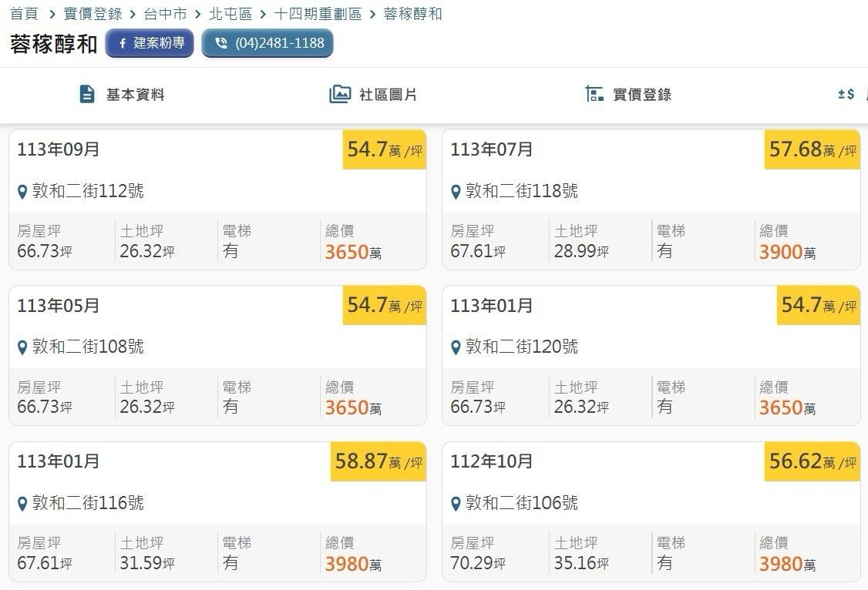The width and height of the screenshot is (868, 590).
Task: Go to 首頁 breadcrumb link
Action: (24, 14)
